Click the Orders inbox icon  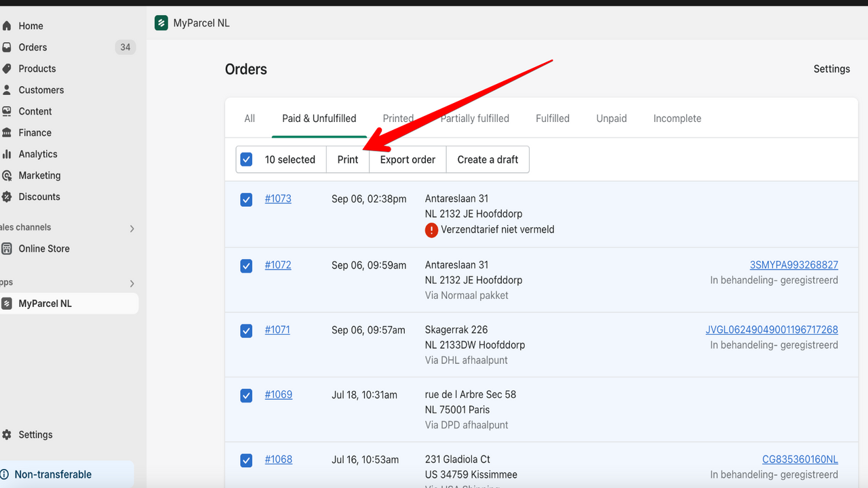(x=7, y=47)
